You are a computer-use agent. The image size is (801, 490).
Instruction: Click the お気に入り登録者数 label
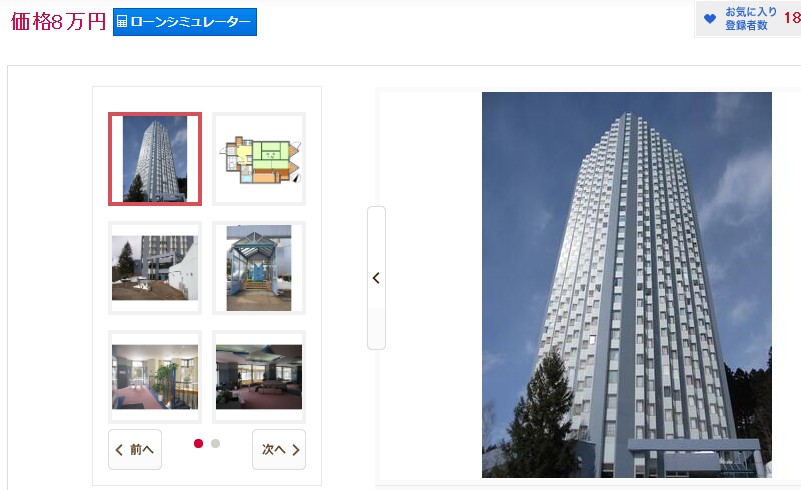tap(750, 19)
